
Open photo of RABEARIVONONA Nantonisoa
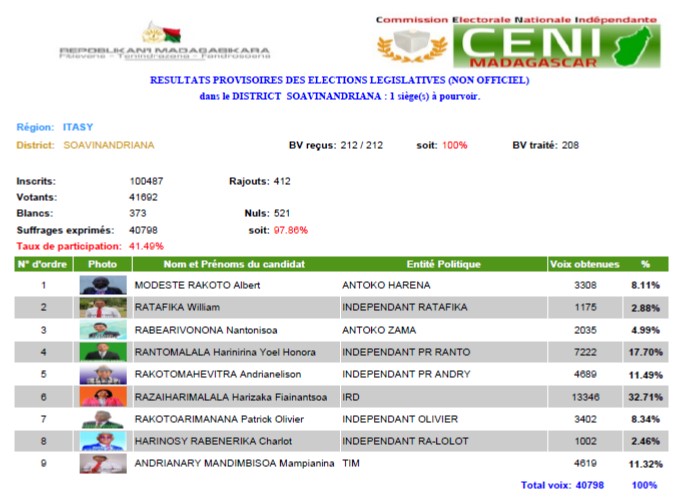tap(103, 330)
